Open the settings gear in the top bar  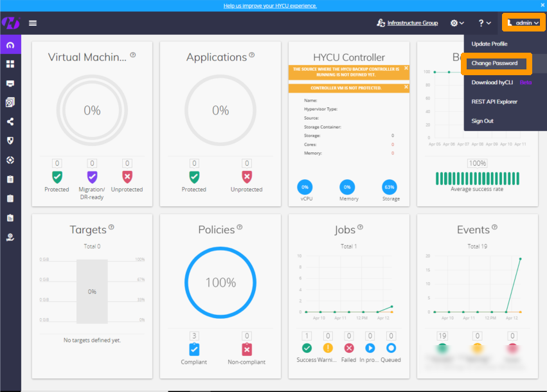click(x=454, y=22)
